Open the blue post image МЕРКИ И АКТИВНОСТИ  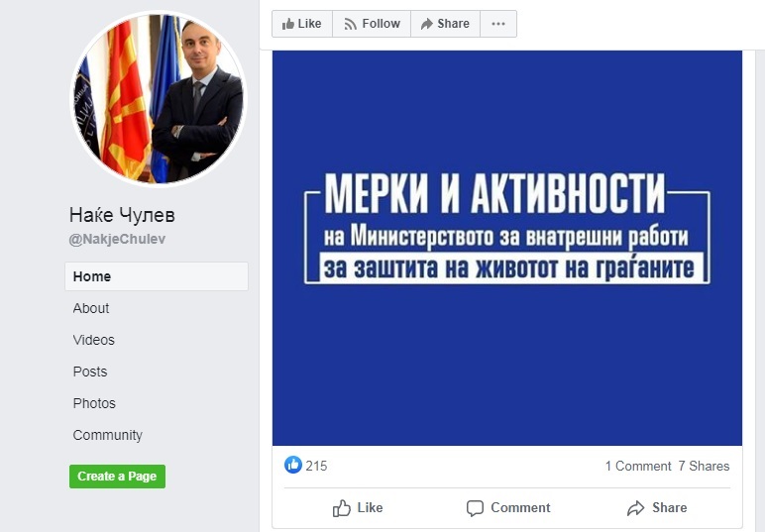coord(507,248)
